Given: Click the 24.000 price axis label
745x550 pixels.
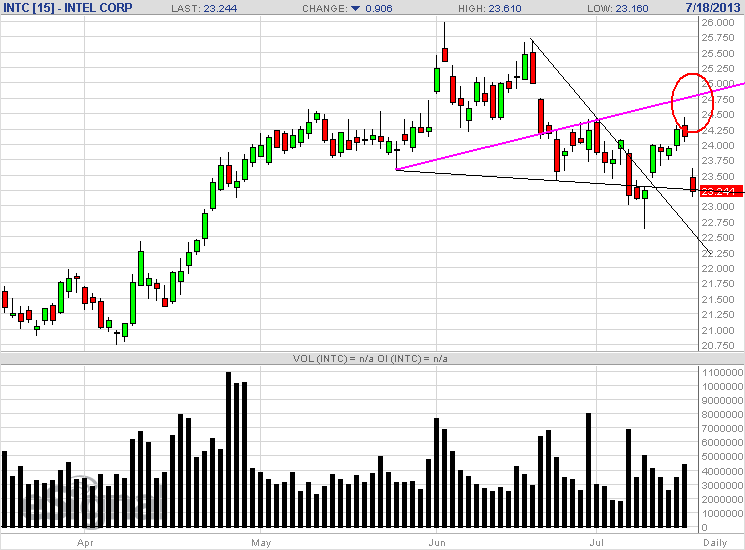Looking at the screenshot, I should point(718,146).
